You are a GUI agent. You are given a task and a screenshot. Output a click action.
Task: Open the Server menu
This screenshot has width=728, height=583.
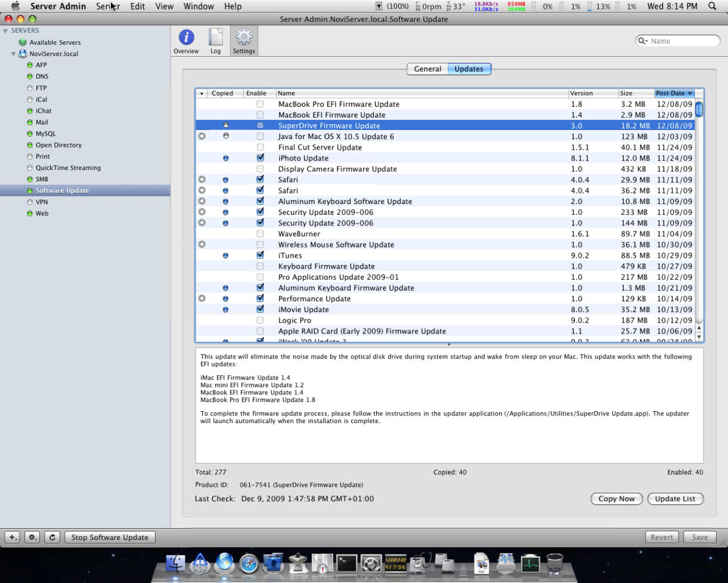coord(108,6)
